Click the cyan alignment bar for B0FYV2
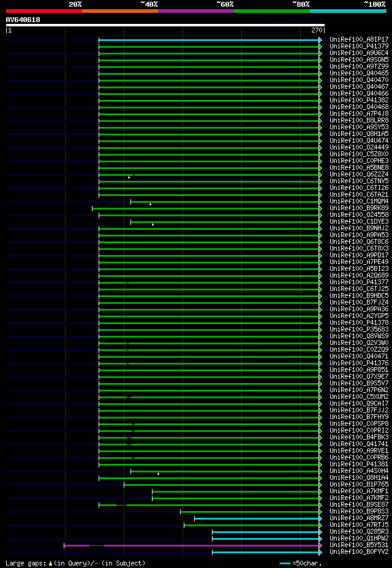The image size is (392, 568). click(266, 553)
